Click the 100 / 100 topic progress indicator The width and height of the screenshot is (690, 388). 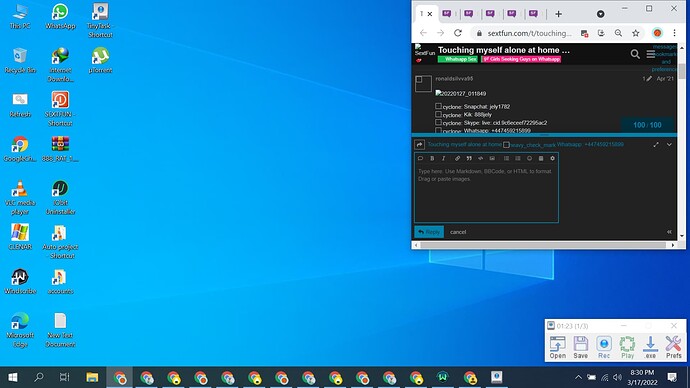[647, 125]
